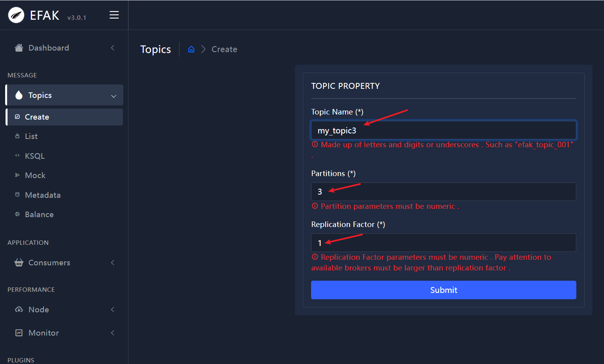
Task: Click the Topic Name (*) label
Action: click(x=337, y=112)
